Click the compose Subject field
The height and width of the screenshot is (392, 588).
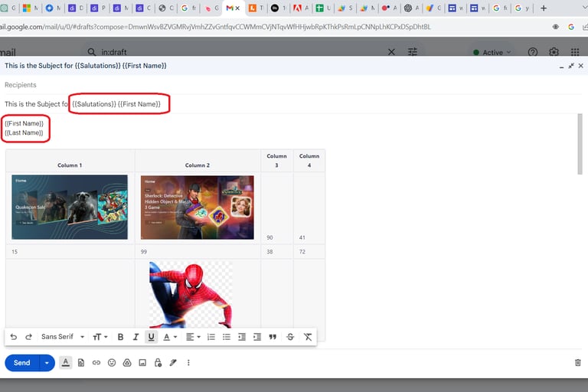tap(292, 104)
